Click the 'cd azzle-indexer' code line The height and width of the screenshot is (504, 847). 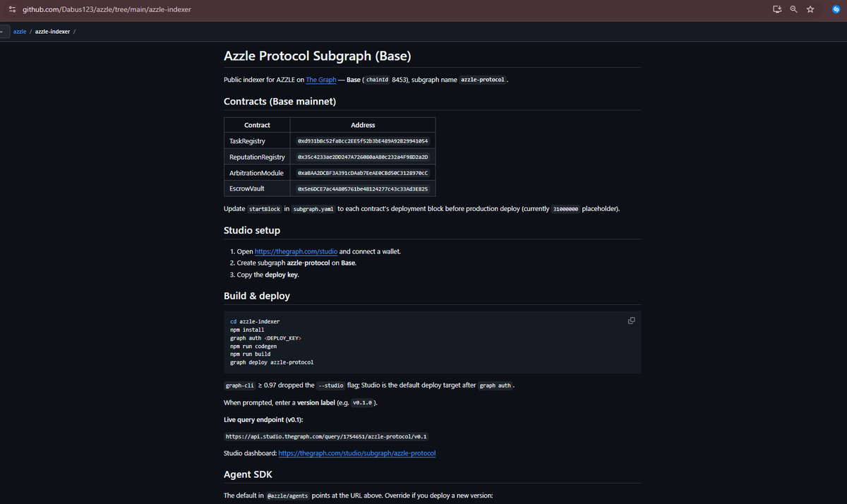pos(255,321)
